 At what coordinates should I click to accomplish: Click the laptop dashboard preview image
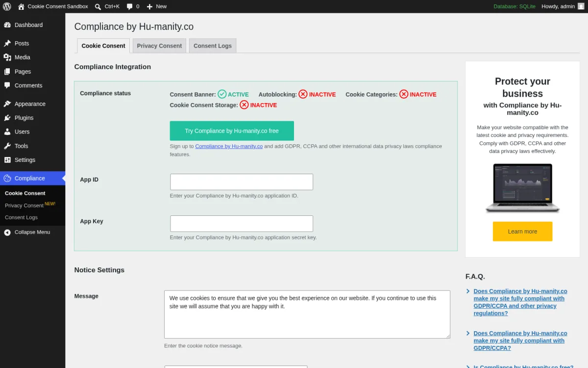click(522, 188)
